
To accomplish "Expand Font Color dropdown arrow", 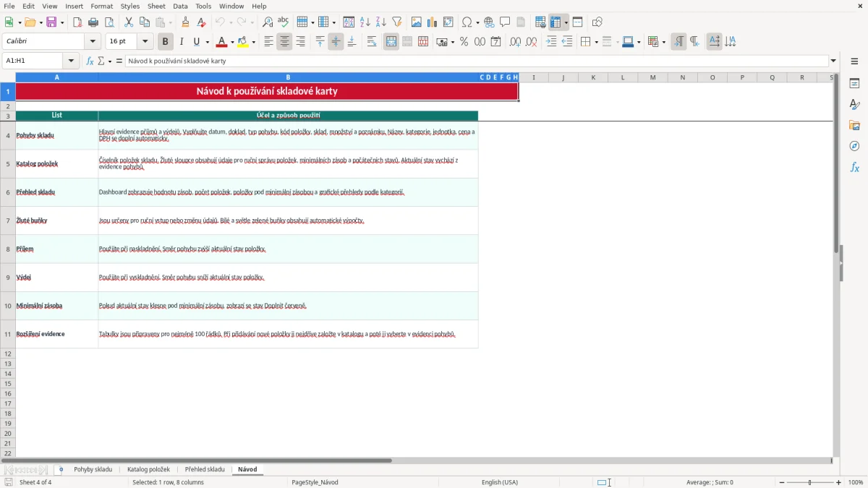I will (232, 42).
